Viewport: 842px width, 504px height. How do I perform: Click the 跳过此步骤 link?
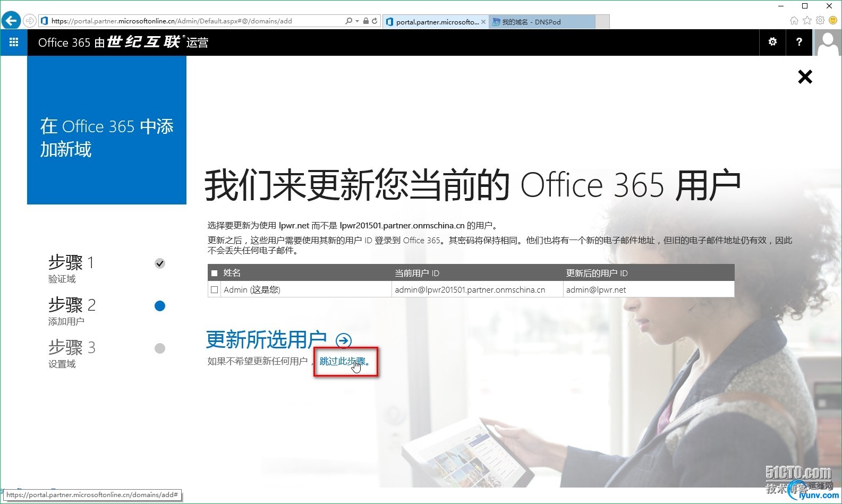click(x=344, y=361)
